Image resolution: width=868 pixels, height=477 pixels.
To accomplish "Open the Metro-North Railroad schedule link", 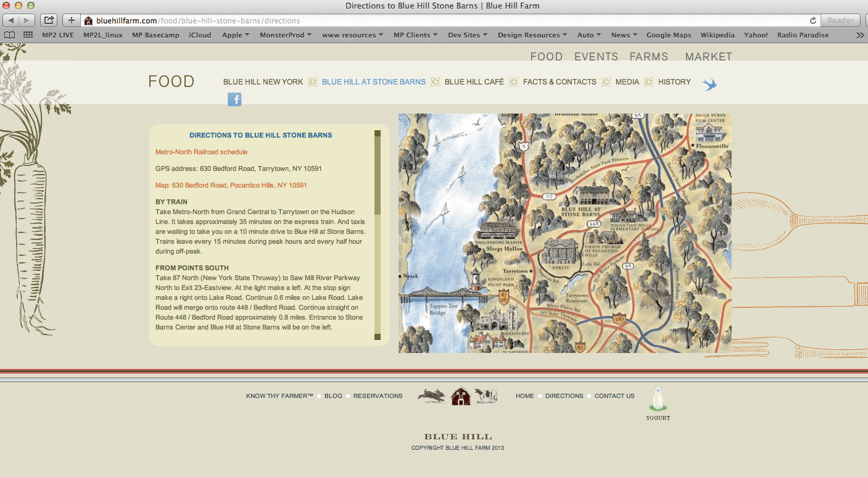I will tap(201, 152).
